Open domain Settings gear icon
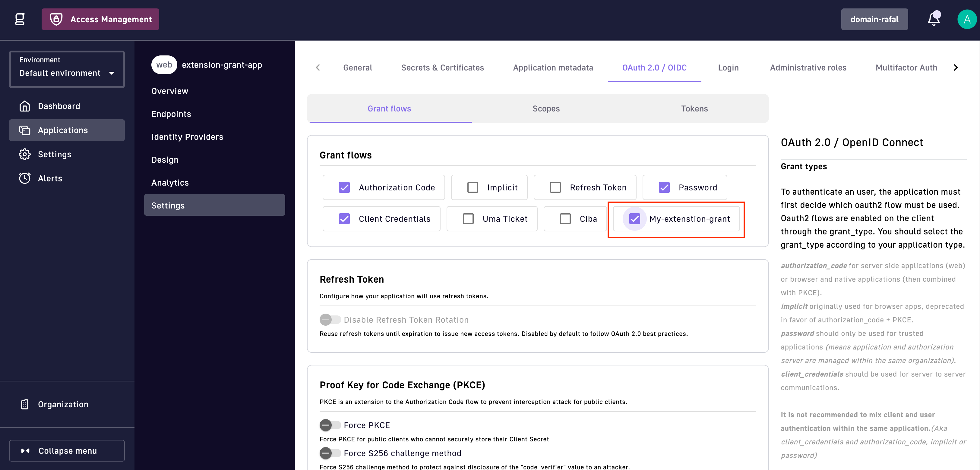Screen dimensions: 980x470 click(x=25, y=154)
